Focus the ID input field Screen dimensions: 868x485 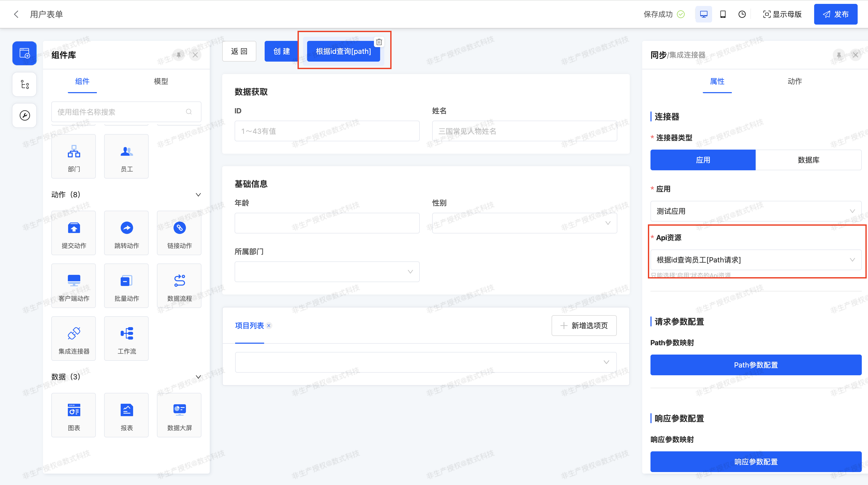click(x=327, y=131)
